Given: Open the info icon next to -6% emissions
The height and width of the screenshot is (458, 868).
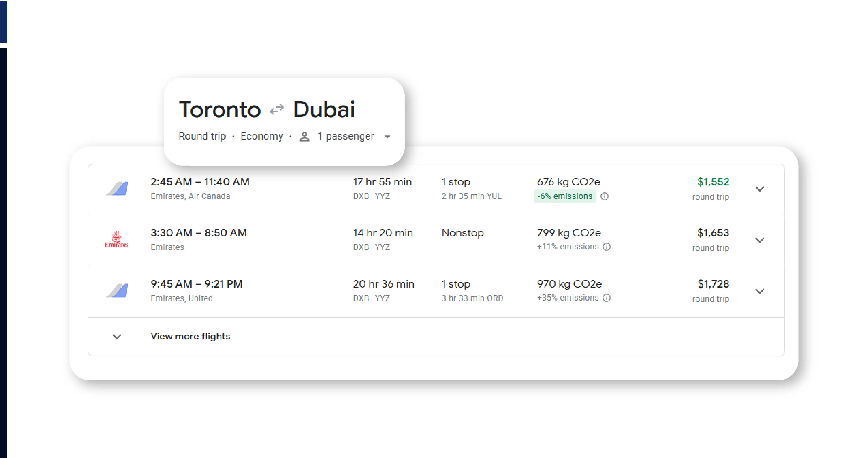Looking at the screenshot, I should tap(605, 197).
